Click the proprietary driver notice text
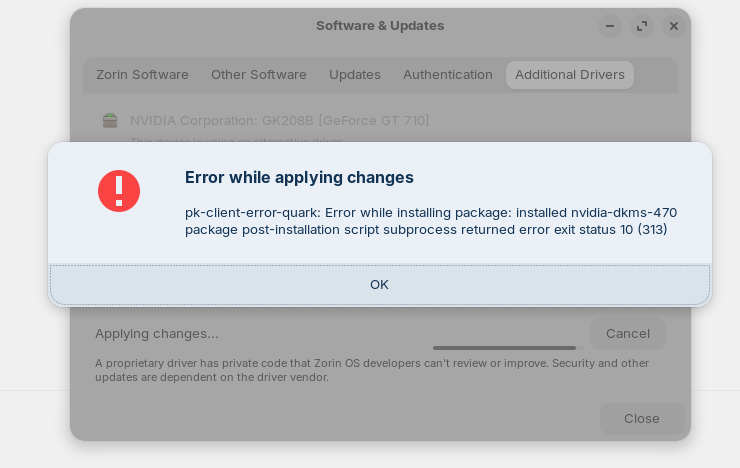This screenshot has height=468, width=740. click(372, 370)
